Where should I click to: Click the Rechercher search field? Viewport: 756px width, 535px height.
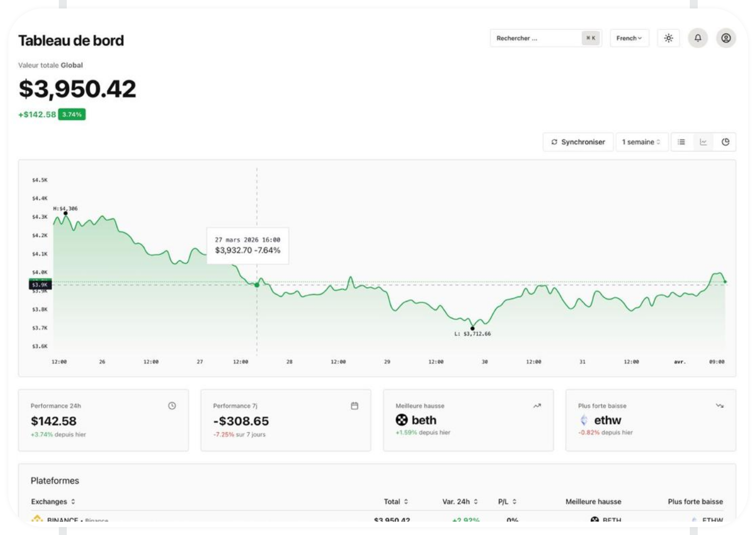(x=546, y=38)
